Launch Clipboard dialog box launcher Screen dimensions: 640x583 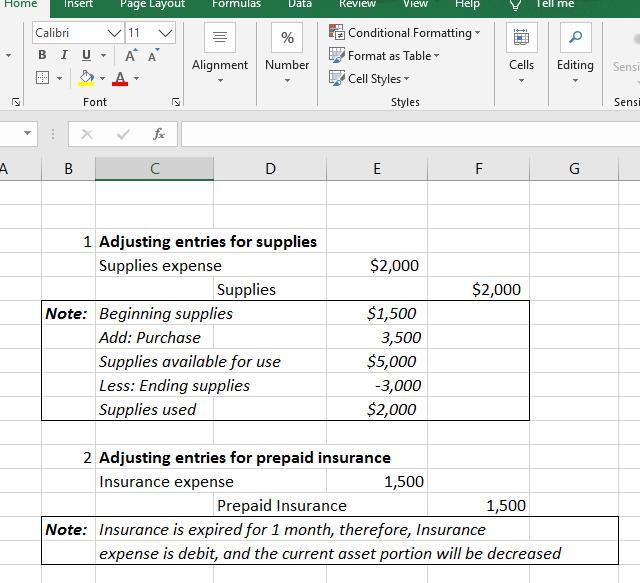16,102
